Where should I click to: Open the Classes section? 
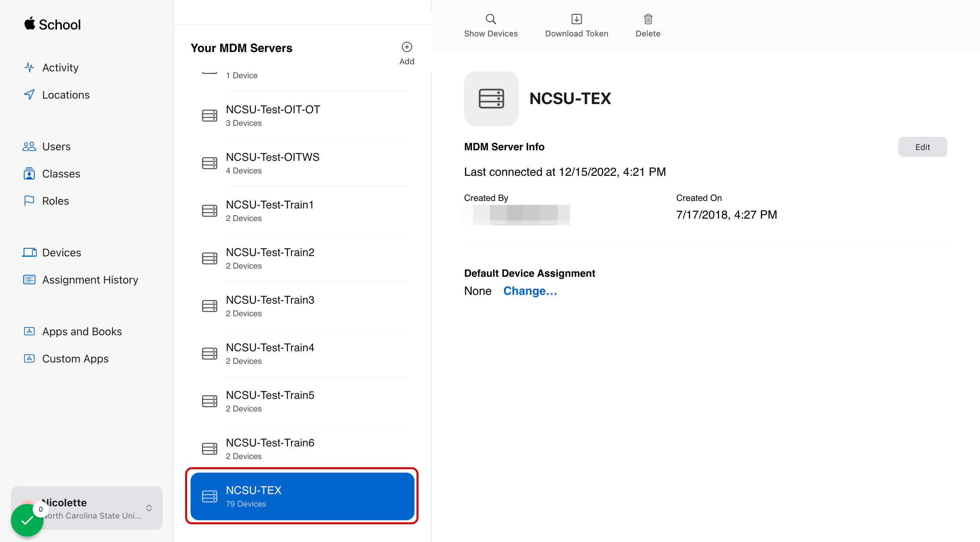point(52,174)
